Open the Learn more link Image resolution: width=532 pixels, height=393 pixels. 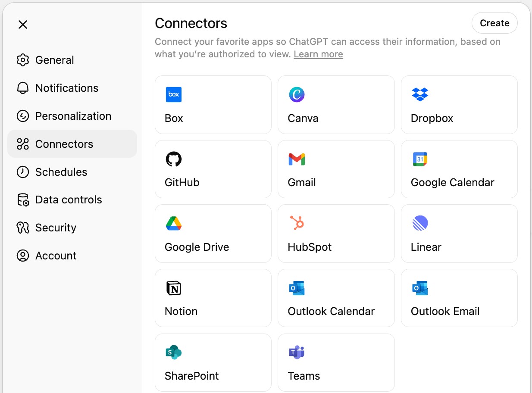pos(318,54)
